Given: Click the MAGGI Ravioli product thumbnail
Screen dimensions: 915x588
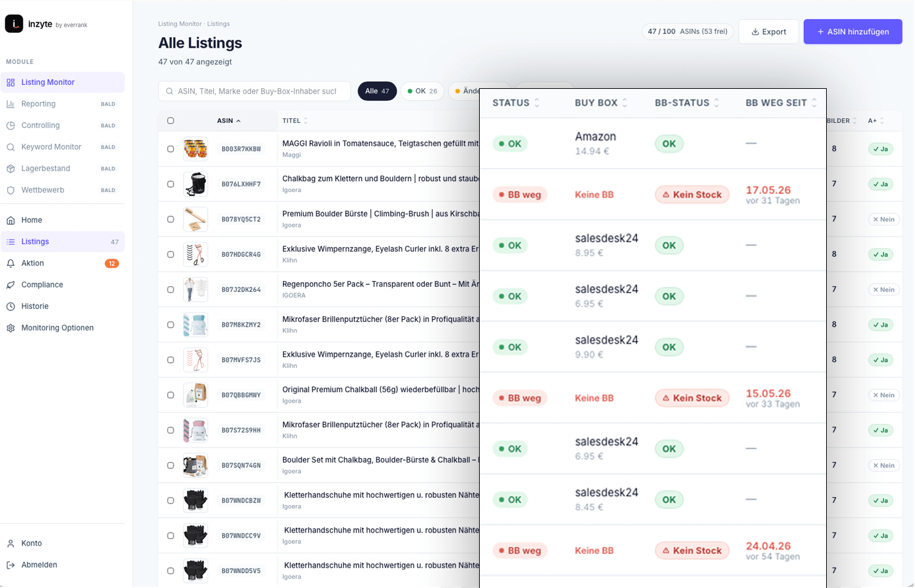Looking at the screenshot, I should click(195, 149).
